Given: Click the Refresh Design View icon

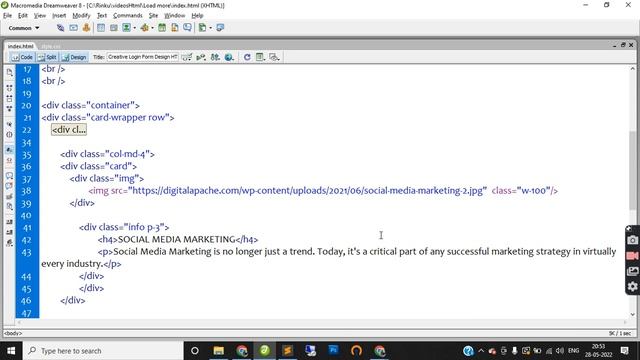Looking at the screenshot, I should tap(247, 57).
